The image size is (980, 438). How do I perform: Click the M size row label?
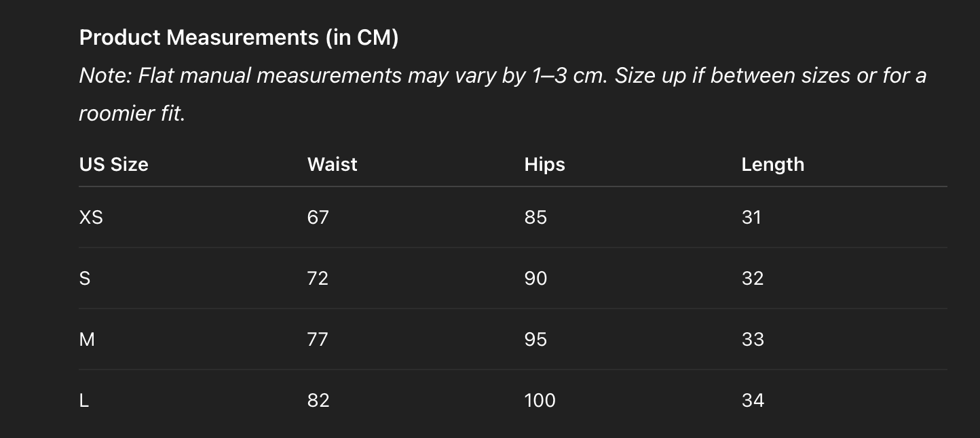pos(87,339)
